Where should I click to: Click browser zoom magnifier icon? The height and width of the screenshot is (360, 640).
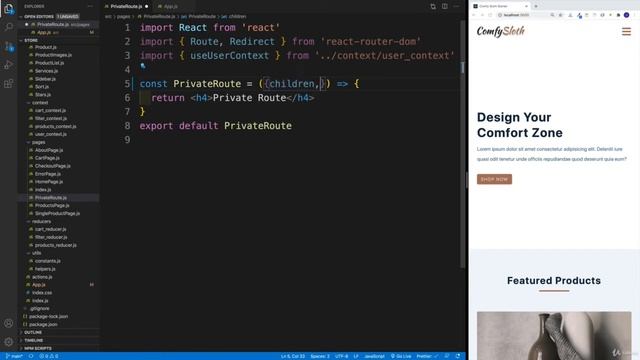point(552,15)
